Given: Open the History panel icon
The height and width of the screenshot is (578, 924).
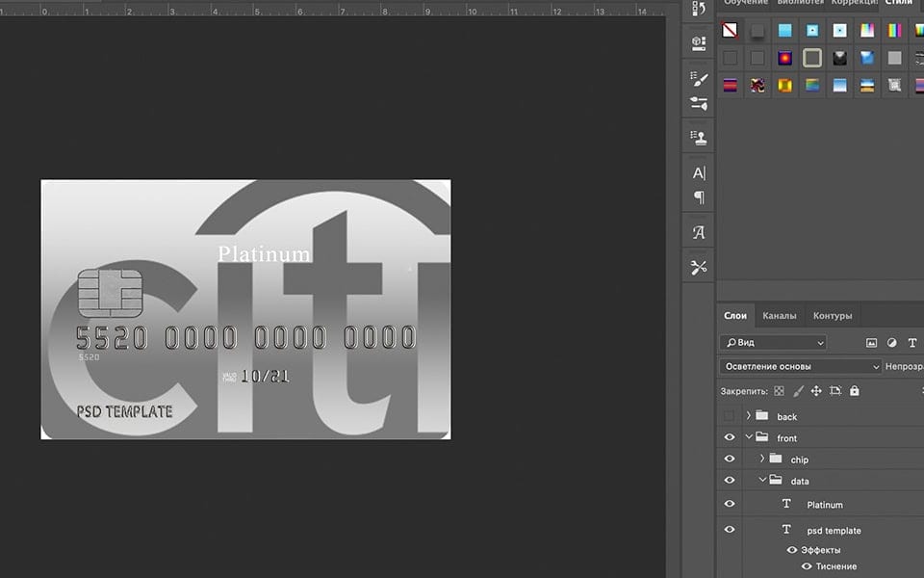Looking at the screenshot, I should pos(699,9).
